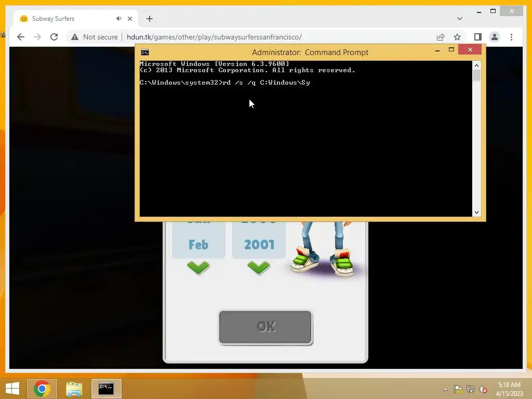Image resolution: width=532 pixels, height=399 pixels.
Task: Click the Not secure warning icon
Action: [75, 37]
